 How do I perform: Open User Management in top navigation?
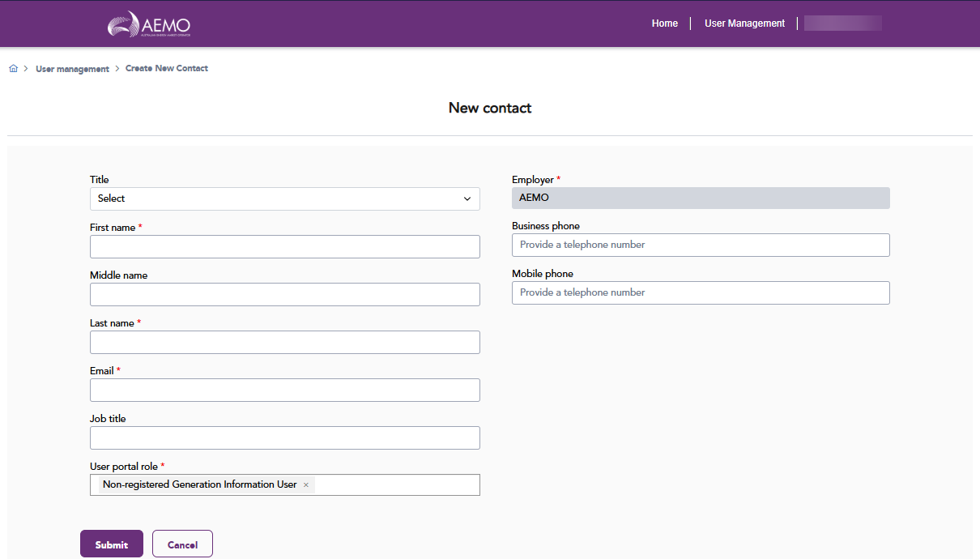click(744, 23)
